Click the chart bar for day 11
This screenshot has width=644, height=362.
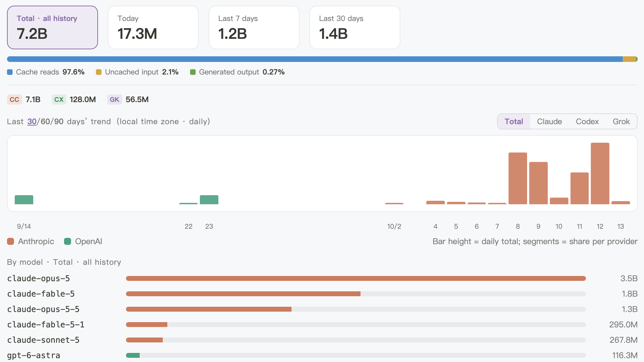pos(580,188)
